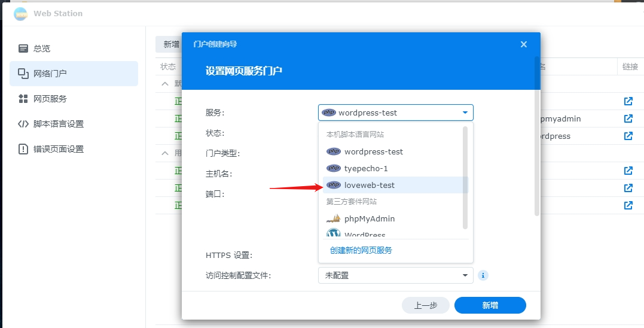644x328 pixels.
Task: Collapse the second portal group chevron
Action: click(165, 153)
